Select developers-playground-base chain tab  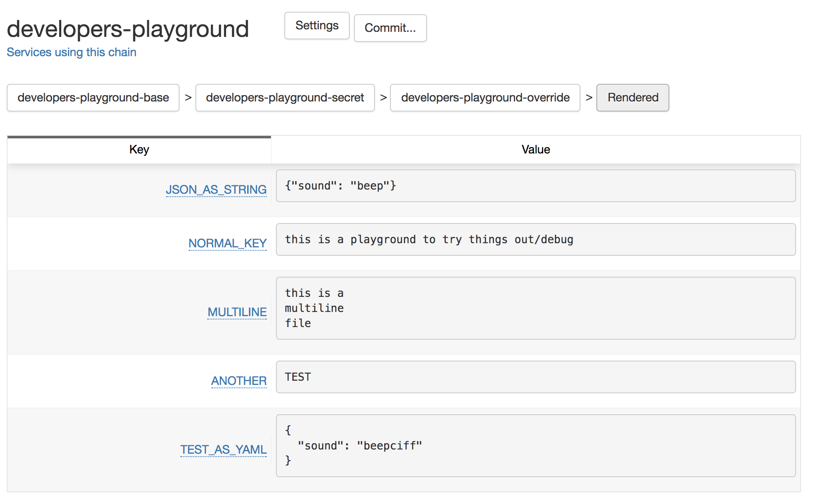[93, 98]
